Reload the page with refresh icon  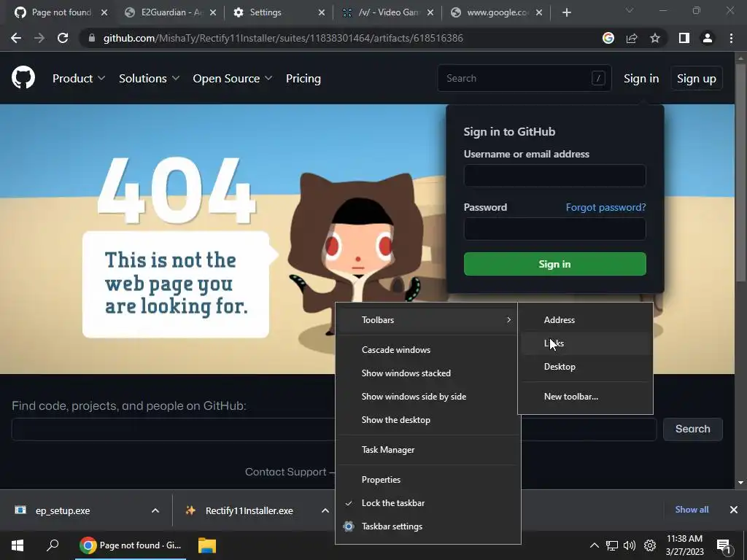(x=63, y=38)
